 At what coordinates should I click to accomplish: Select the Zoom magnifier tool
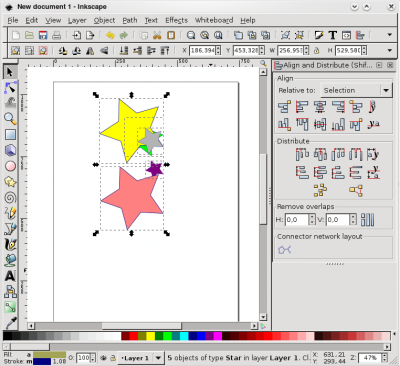(x=10, y=119)
